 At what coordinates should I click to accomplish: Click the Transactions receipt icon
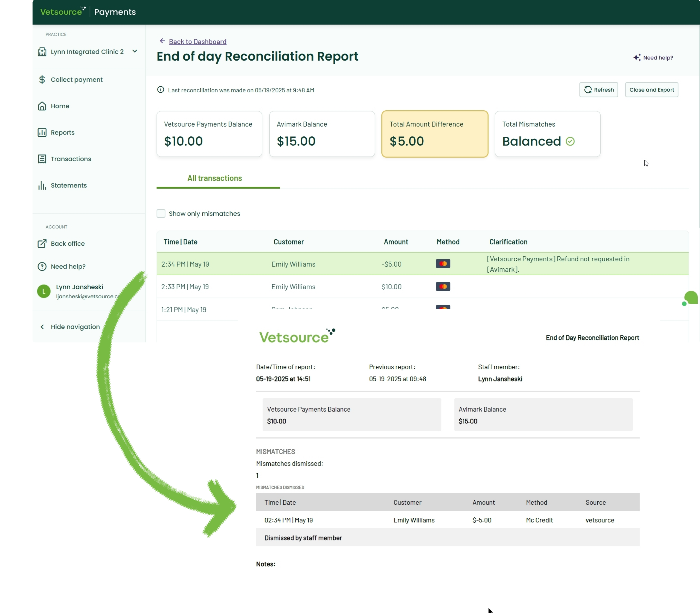(x=42, y=159)
